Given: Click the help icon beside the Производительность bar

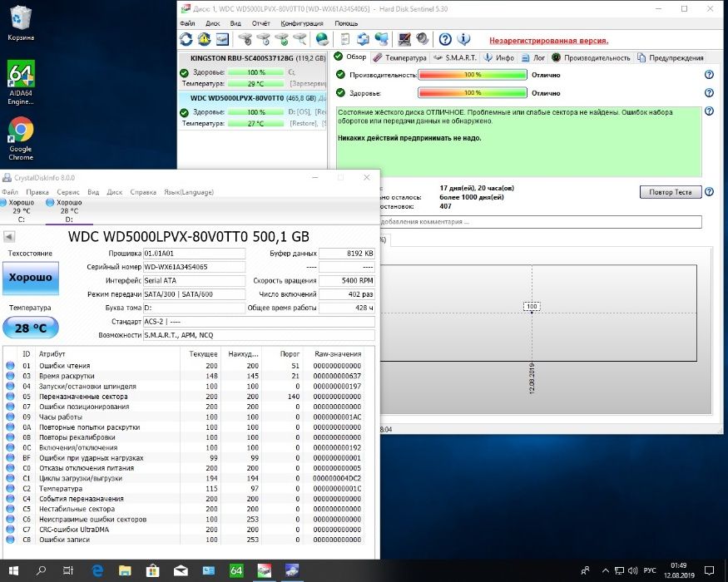Looking at the screenshot, I should (x=709, y=74).
